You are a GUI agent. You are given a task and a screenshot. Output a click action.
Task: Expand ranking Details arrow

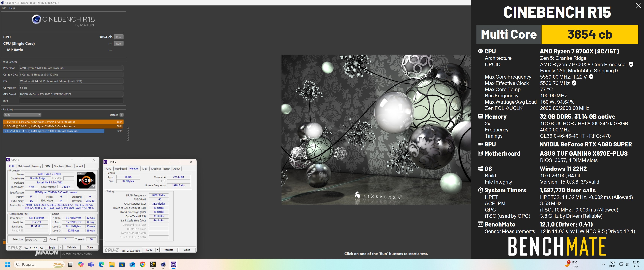point(121,115)
